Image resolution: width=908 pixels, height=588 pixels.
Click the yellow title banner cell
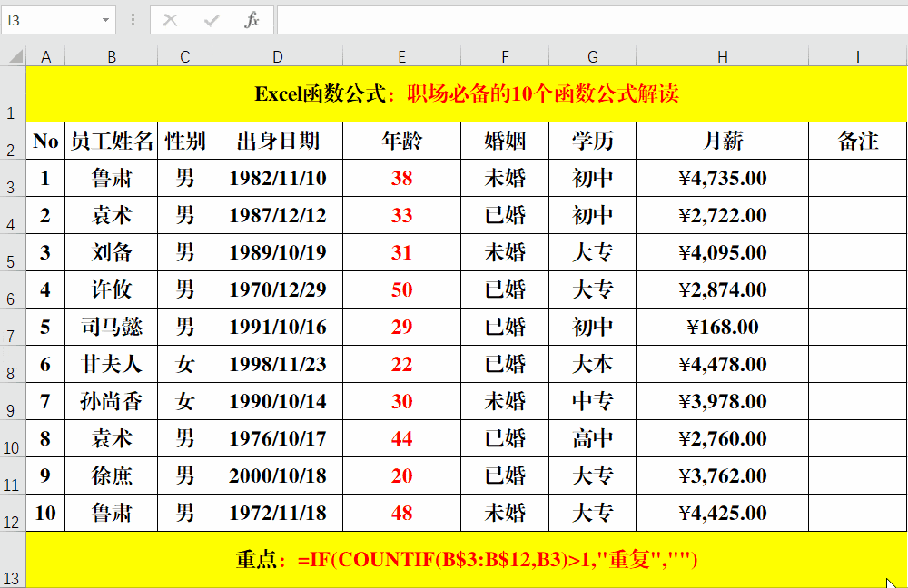tap(454, 89)
